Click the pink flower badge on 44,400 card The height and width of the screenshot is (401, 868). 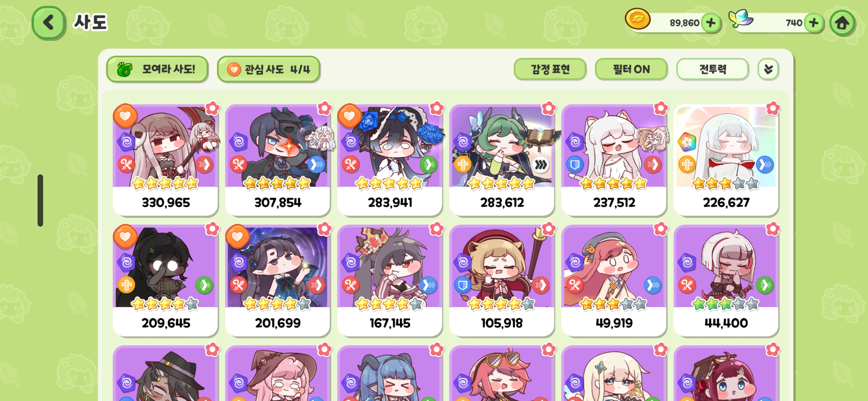tap(773, 229)
